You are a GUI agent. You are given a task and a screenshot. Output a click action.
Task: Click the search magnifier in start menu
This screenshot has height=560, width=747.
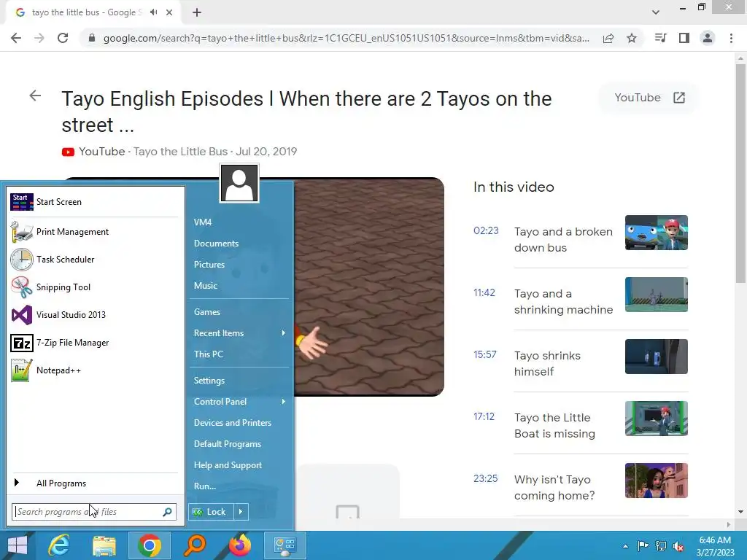pyautogui.click(x=167, y=512)
